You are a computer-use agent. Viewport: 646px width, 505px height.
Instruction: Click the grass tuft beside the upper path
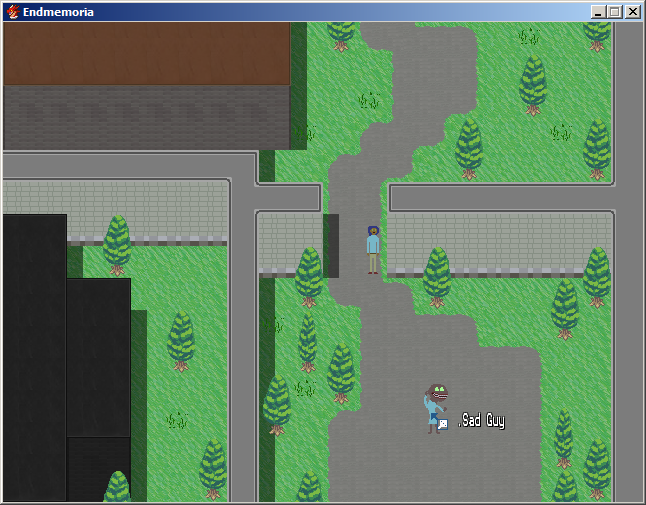tap(369, 99)
